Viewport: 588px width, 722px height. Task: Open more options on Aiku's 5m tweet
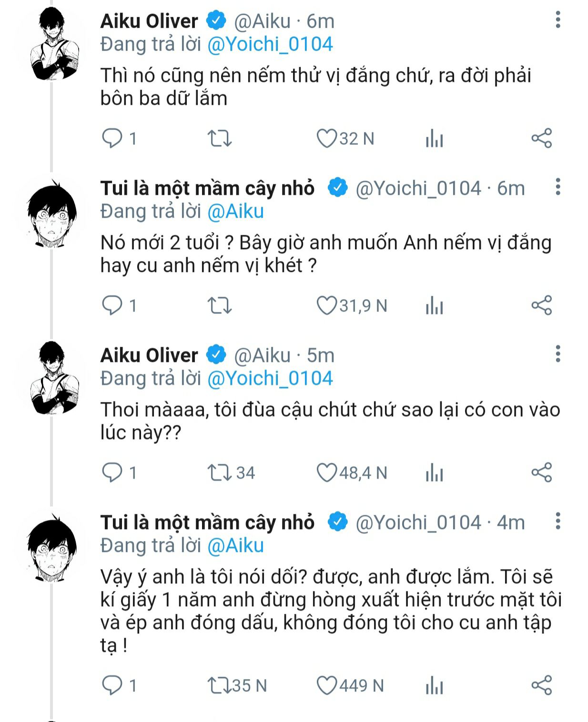coord(558,354)
